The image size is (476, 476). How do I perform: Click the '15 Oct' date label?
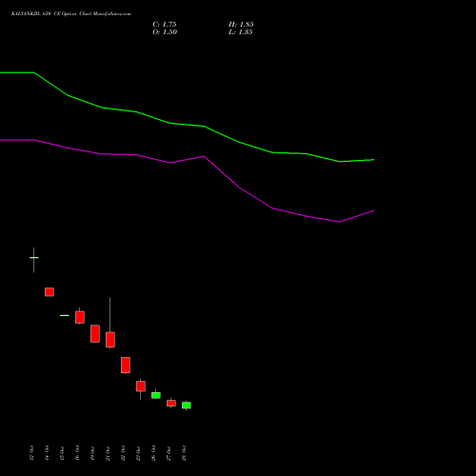coord(62,453)
